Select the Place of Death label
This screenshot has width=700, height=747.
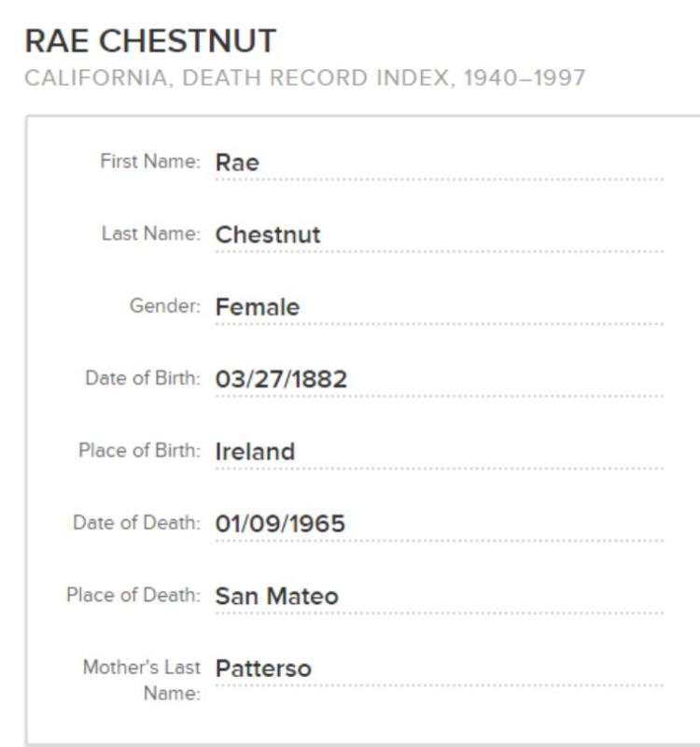coord(133,595)
